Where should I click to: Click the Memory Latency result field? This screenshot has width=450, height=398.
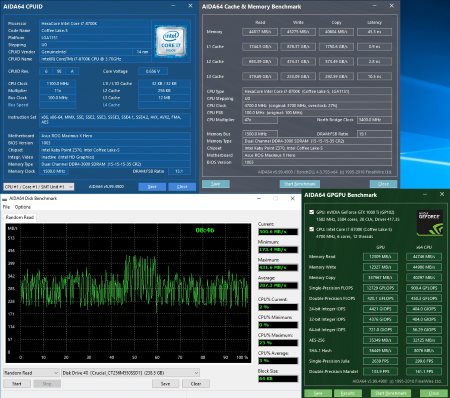click(374, 32)
